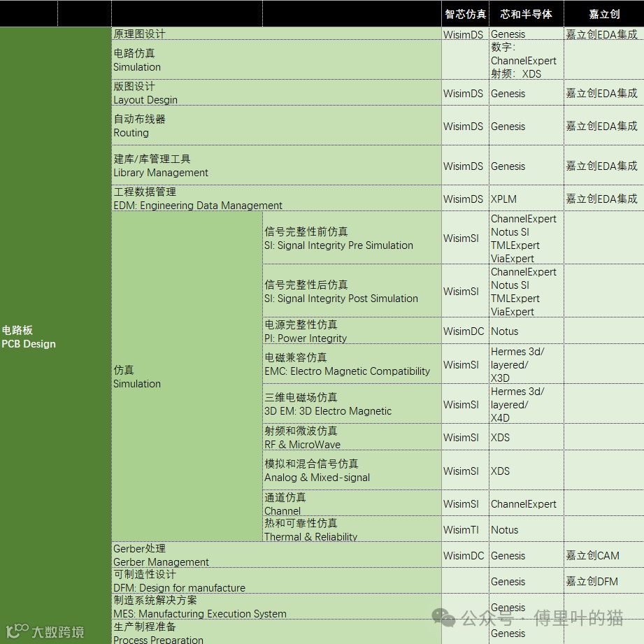This screenshot has width=644, height=644.
Task: Click 嘉立创EDA集成 in the 原理图设计 row
Action: click(x=603, y=34)
